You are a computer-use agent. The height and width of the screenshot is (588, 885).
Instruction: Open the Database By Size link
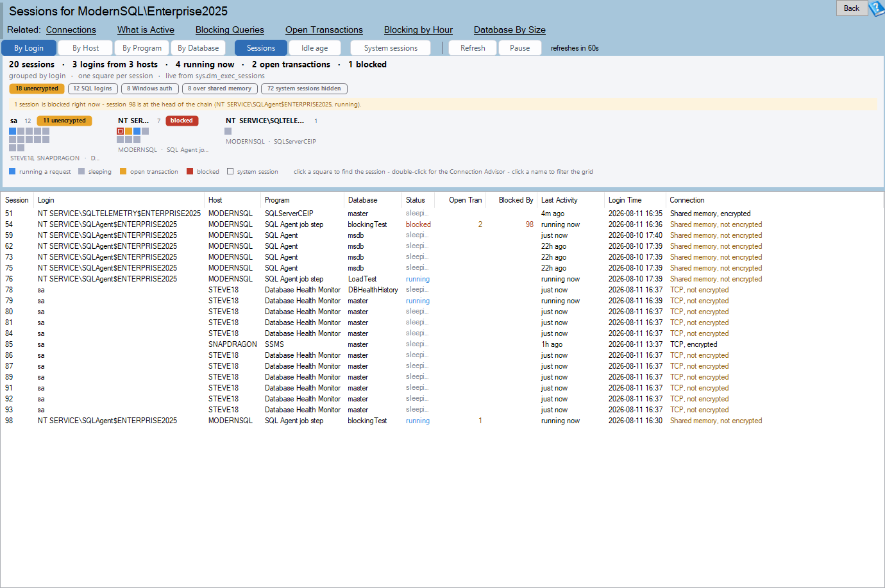(x=510, y=29)
